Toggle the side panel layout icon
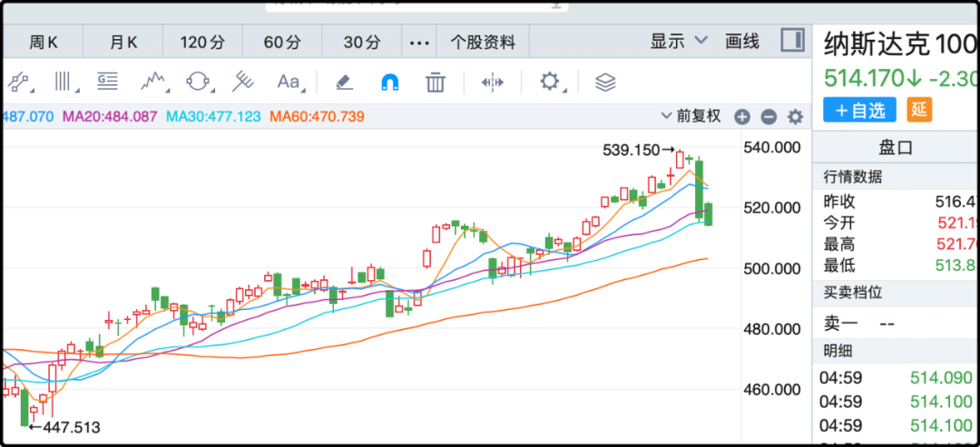This screenshot has height=447, width=980. [792, 41]
